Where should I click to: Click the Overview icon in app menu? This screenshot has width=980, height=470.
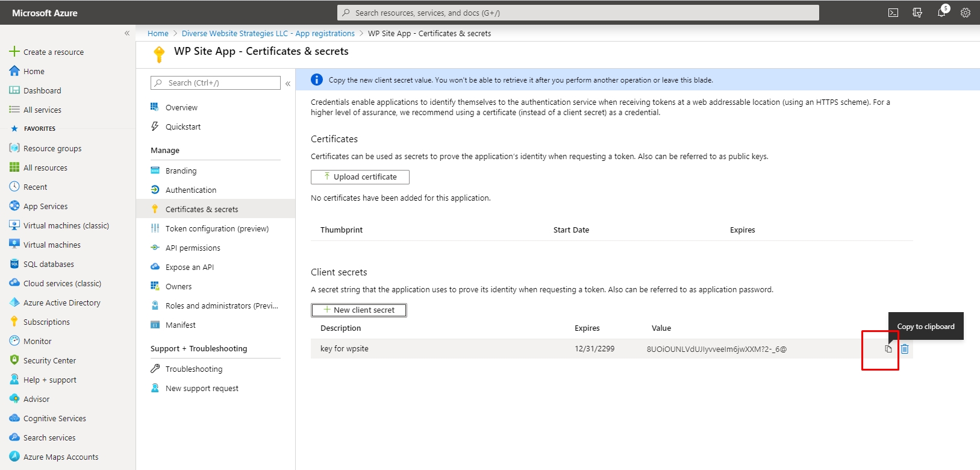tap(155, 107)
